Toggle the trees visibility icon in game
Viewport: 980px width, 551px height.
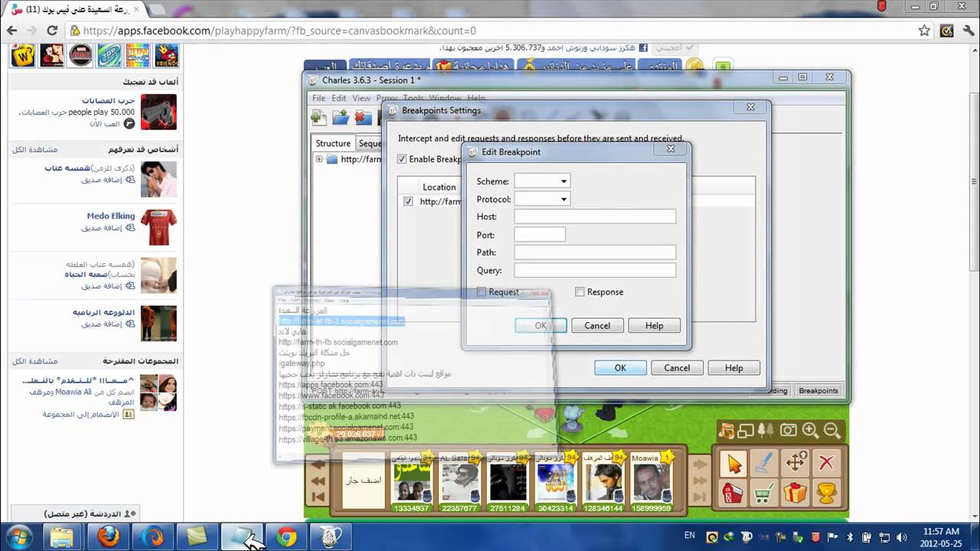point(767,431)
